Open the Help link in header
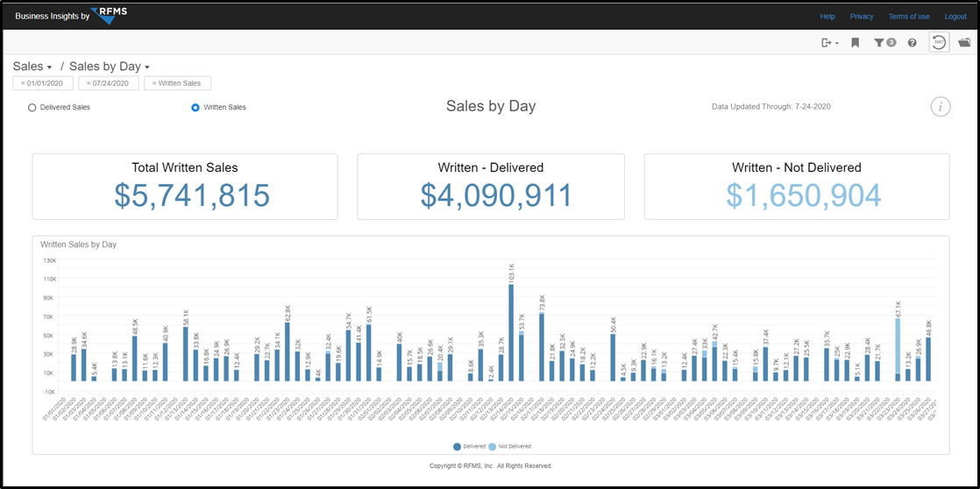This screenshot has height=489, width=980. [x=827, y=17]
